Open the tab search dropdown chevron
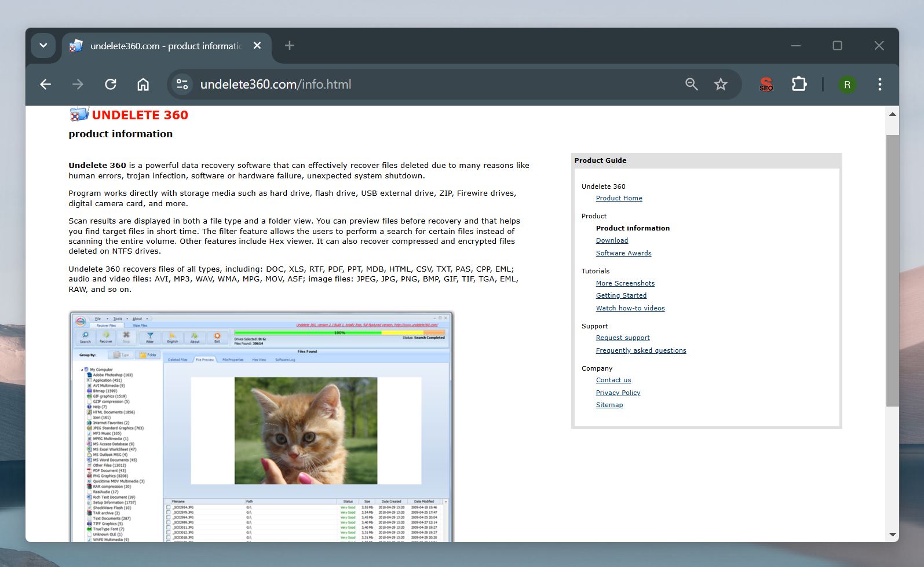924x567 pixels. 43,46
